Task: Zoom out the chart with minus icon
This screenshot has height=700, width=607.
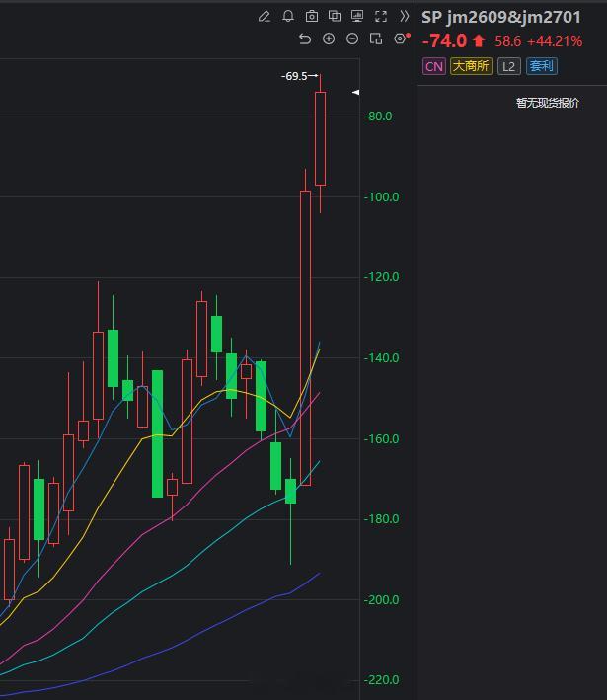Action: pyautogui.click(x=352, y=39)
